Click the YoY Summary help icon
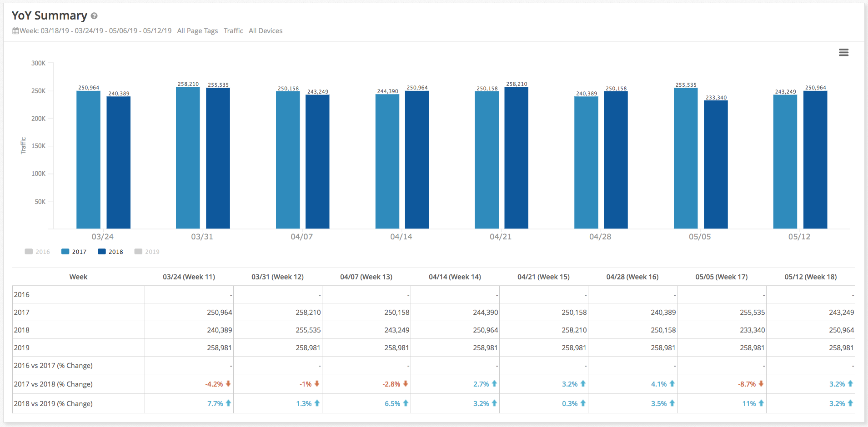868x427 pixels. point(94,16)
